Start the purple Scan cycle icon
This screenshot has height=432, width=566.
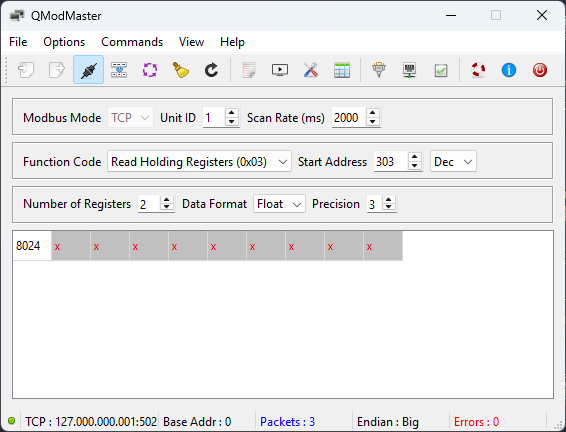tap(150, 70)
